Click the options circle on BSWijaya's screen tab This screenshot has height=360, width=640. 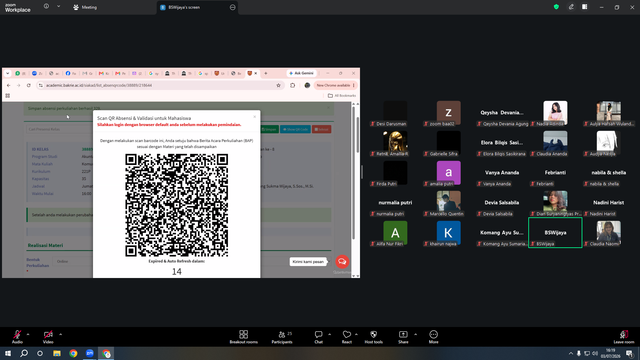tap(233, 7)
